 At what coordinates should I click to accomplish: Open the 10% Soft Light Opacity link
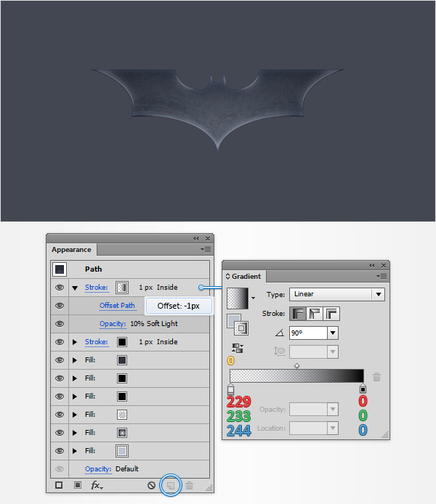pos(113,324)
